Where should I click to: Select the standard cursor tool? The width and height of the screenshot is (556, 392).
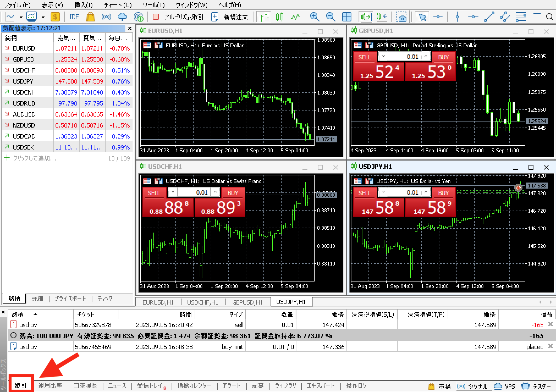[422, 17]
